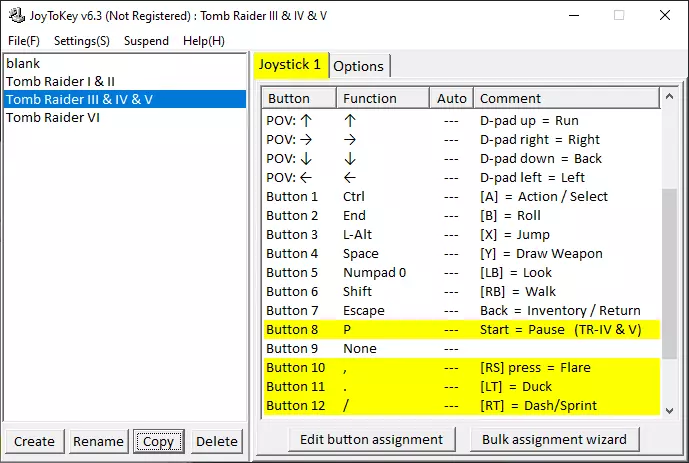This screenshot has width=689, height=463.
Task: Click Edit button assignment
Action: coord(372,439)
